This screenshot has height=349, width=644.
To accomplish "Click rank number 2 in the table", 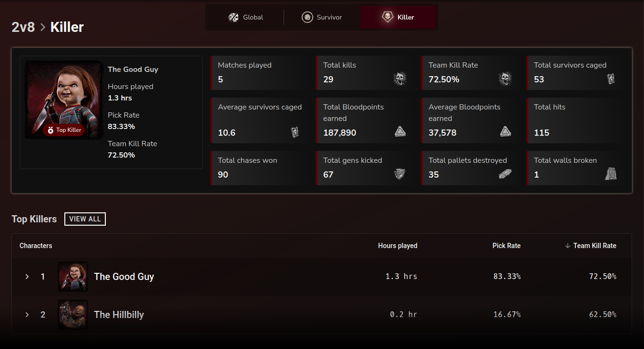I will [43, 315].
